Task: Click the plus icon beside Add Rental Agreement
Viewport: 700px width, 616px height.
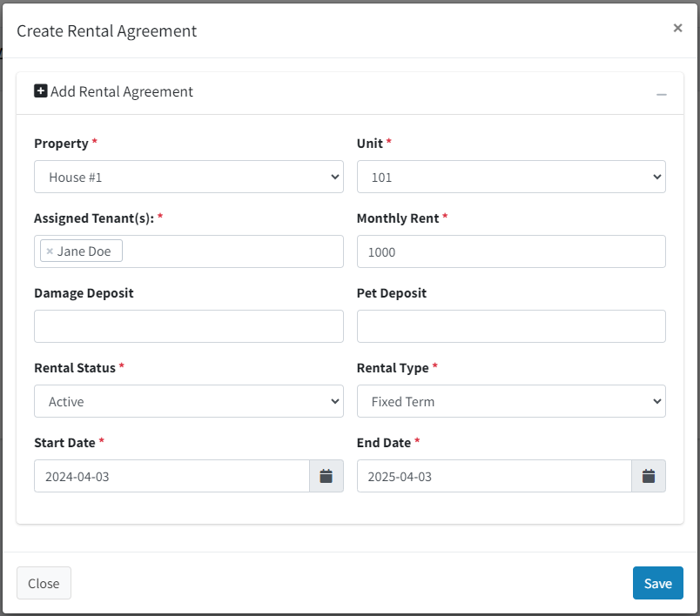Action: [x=41, y=91]
